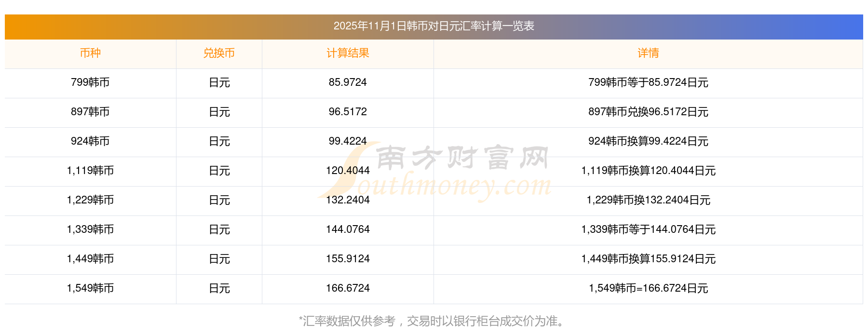Screen dimensions: 868x336
Task: Select the 币种 column header
Action: [x=90, y=54]
